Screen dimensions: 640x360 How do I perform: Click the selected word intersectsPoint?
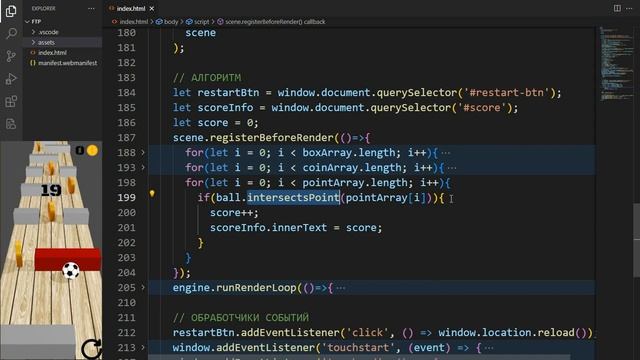tap(293, 198)
